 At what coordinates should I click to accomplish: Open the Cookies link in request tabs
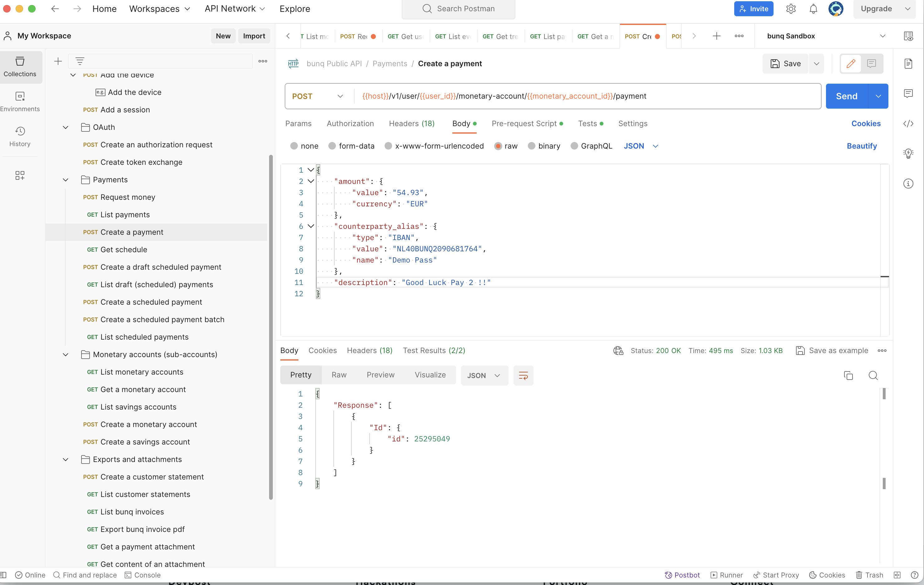coord(866,124)
